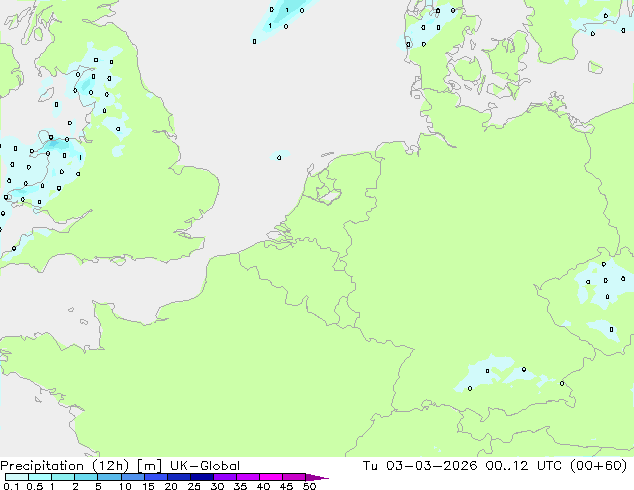Click the legend value "40"
This screenshot has width=634, height=490.
[263, 486]
